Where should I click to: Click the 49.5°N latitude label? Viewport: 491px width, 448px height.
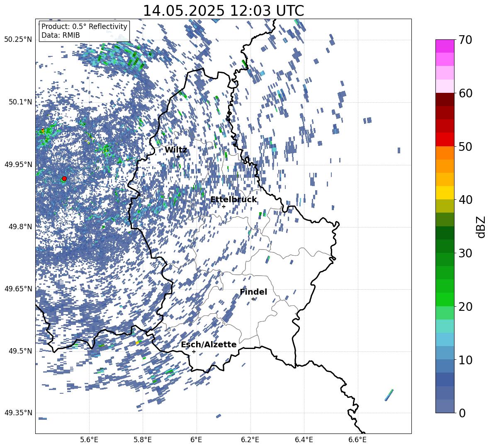coord(20,351)
